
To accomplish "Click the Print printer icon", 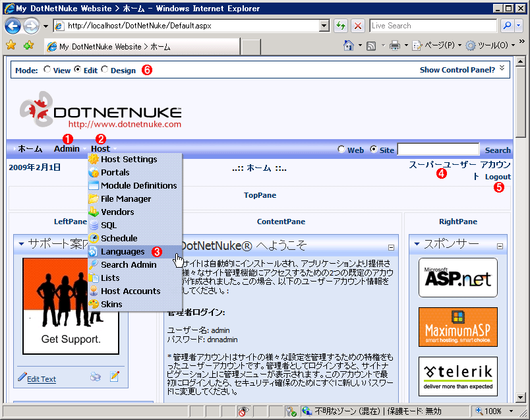I will pyautogui.click(x=394, y=45).
